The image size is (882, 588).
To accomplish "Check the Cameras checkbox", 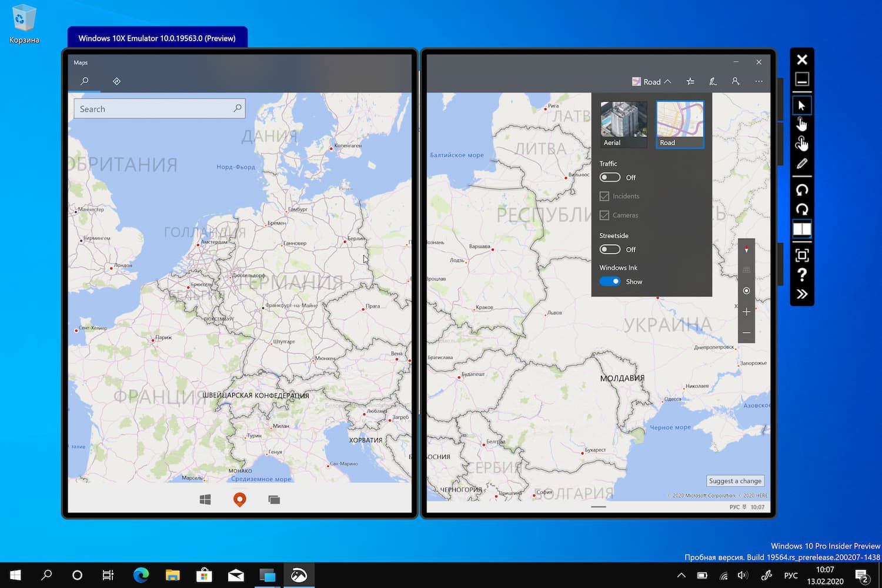I will coord(604,215).
